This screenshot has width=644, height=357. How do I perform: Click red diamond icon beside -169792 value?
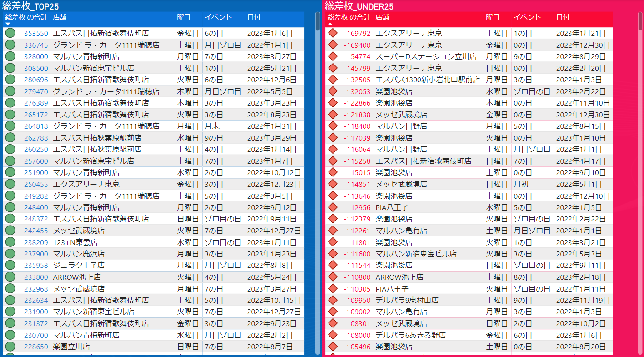[333, 33]
